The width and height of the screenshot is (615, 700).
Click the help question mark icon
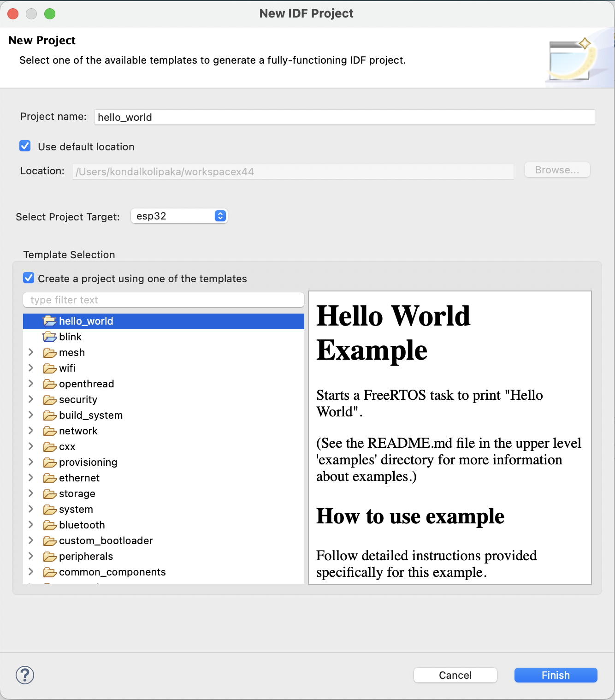click(x=25, y=675)
